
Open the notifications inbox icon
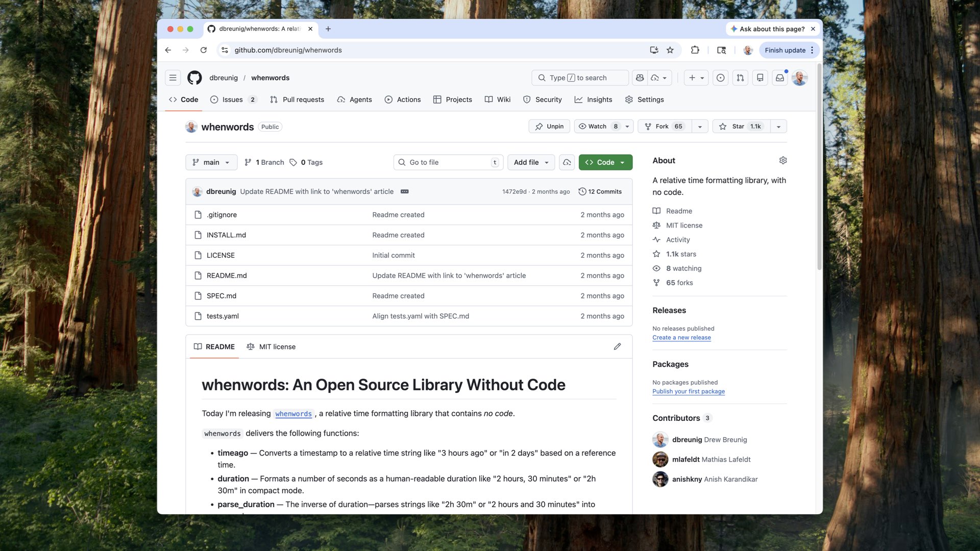[x=779, y=78]
